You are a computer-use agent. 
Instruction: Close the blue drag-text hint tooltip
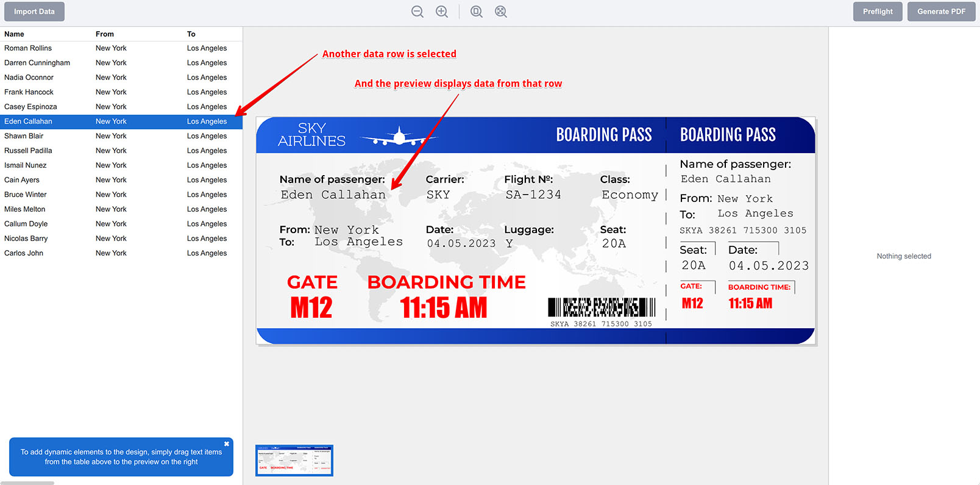[227, 444]
